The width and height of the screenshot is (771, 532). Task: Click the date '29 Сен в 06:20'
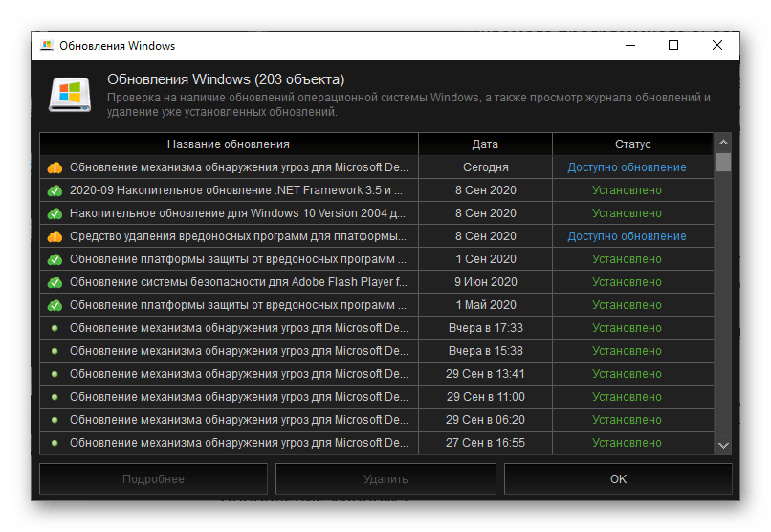coord(485,420)
